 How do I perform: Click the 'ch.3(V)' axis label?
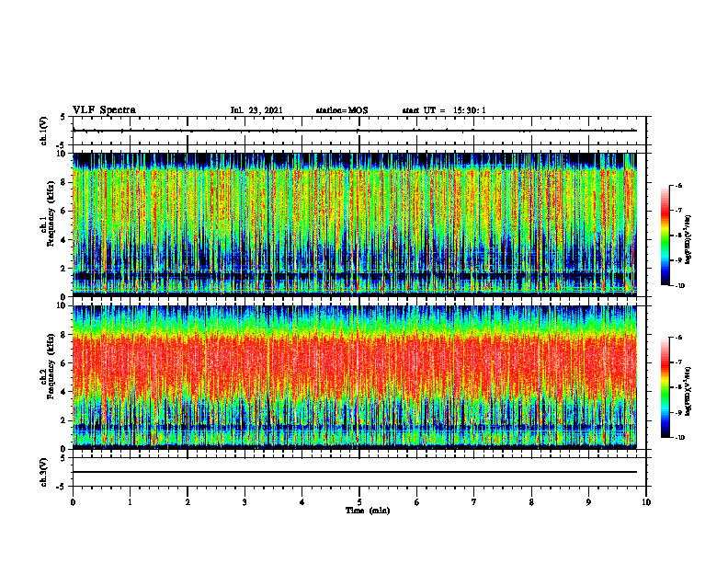(x=43, y=473)
